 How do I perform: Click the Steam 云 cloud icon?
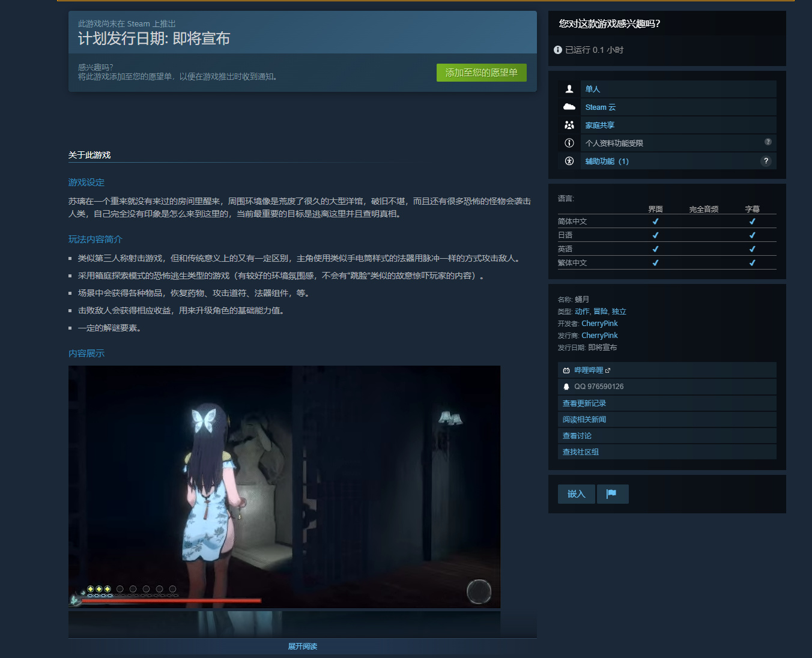pos(569,107)
